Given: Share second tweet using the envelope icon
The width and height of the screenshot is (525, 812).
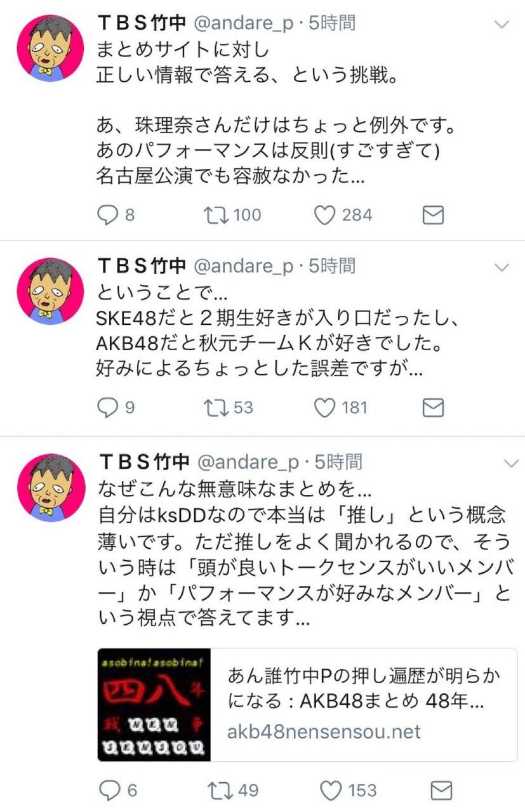Looking at the screenshot, I should point(433,408).
